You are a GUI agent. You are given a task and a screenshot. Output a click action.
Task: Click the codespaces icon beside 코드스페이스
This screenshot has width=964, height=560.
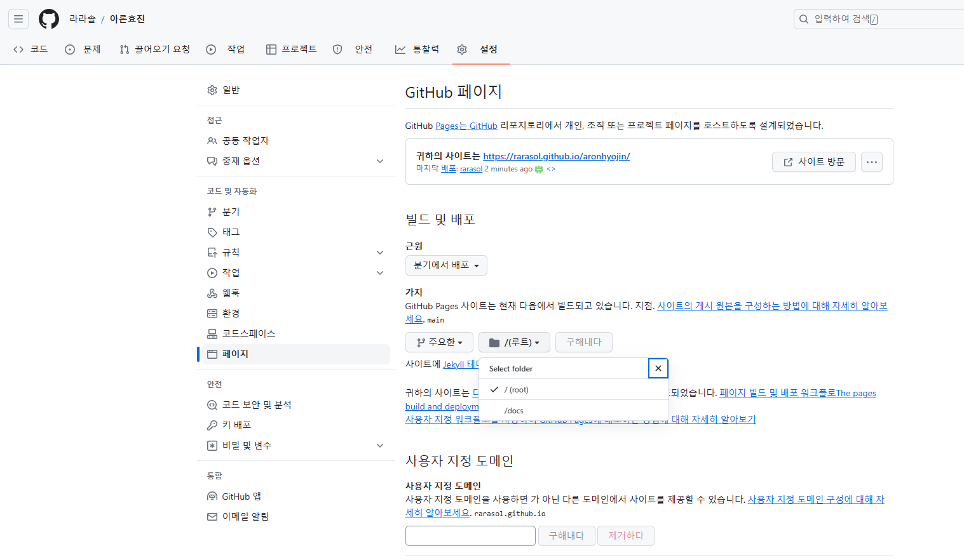(212, 334)
